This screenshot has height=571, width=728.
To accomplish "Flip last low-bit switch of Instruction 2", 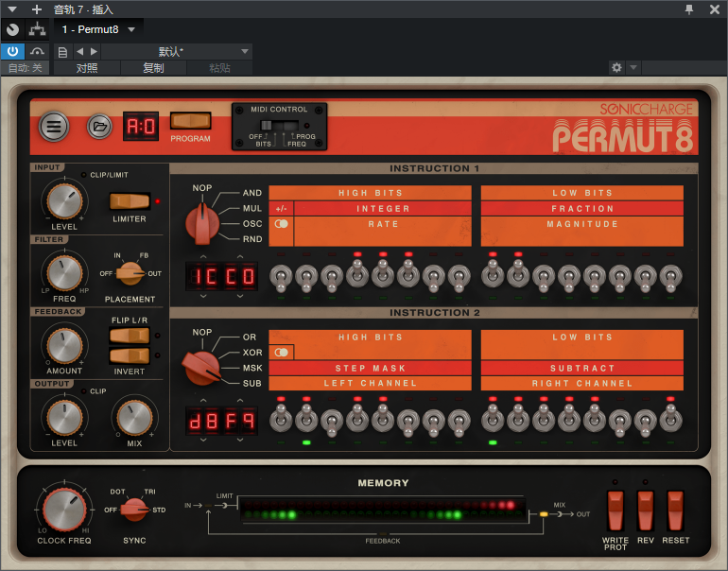I will tap(670, 418).
